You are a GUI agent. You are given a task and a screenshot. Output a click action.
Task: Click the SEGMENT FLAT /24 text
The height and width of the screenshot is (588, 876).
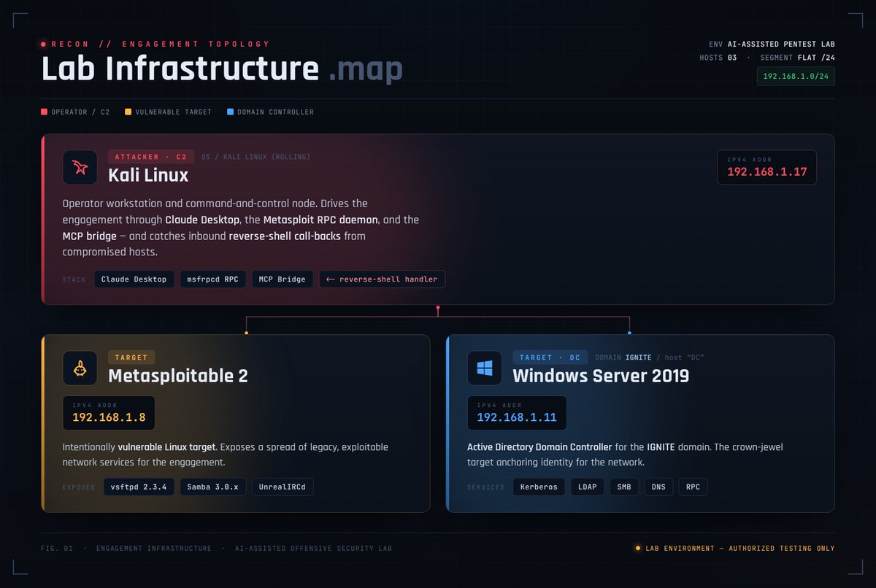(x=797, y=57)
